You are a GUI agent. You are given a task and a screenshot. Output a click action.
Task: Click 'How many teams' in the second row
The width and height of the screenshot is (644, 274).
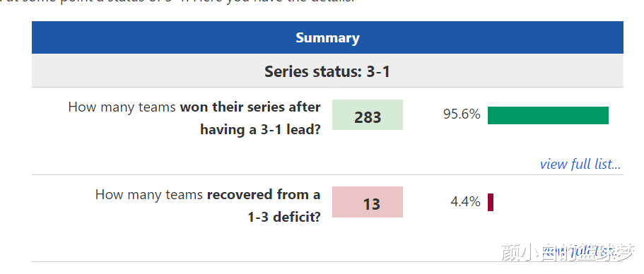[149, 194]
